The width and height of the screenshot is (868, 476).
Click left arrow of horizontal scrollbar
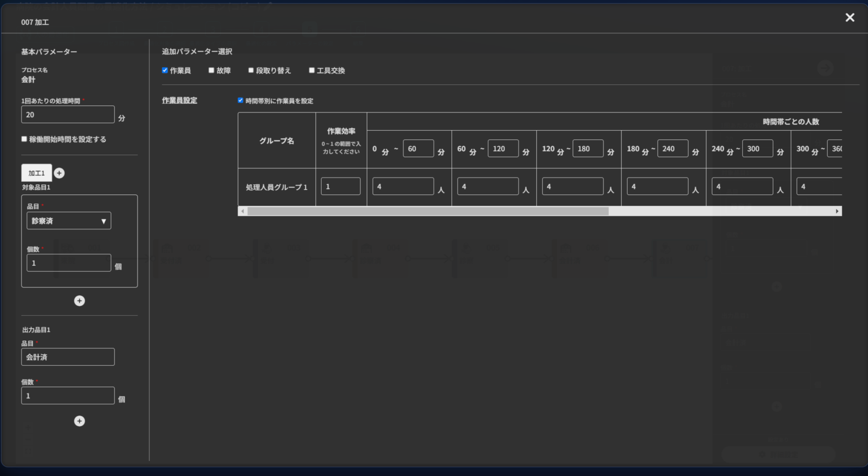pyautogui.click(x=242, y=211)
